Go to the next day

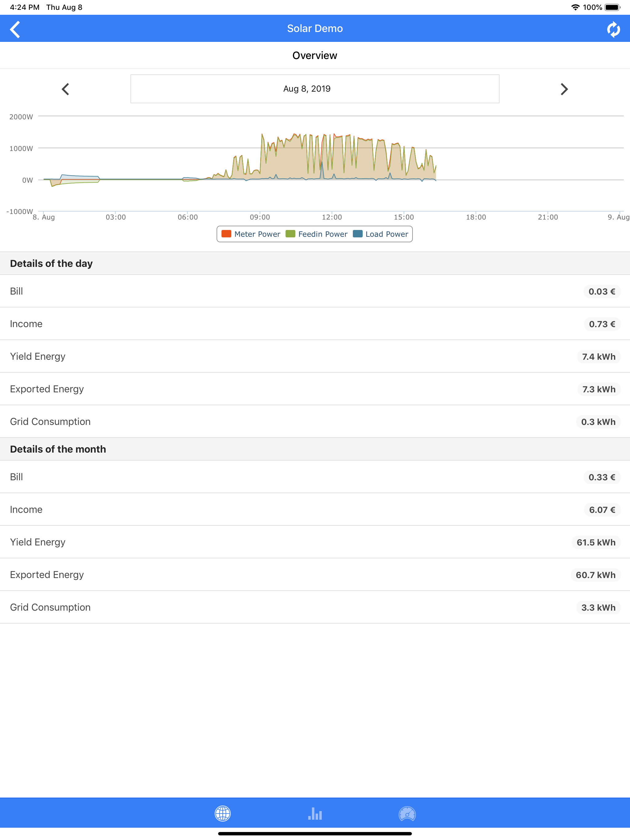(564, 89)
